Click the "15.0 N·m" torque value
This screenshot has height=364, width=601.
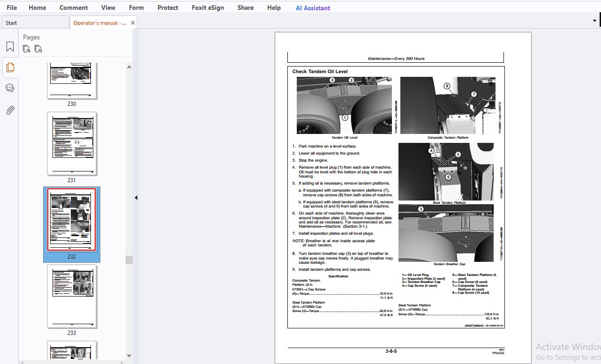coord(386,294)
